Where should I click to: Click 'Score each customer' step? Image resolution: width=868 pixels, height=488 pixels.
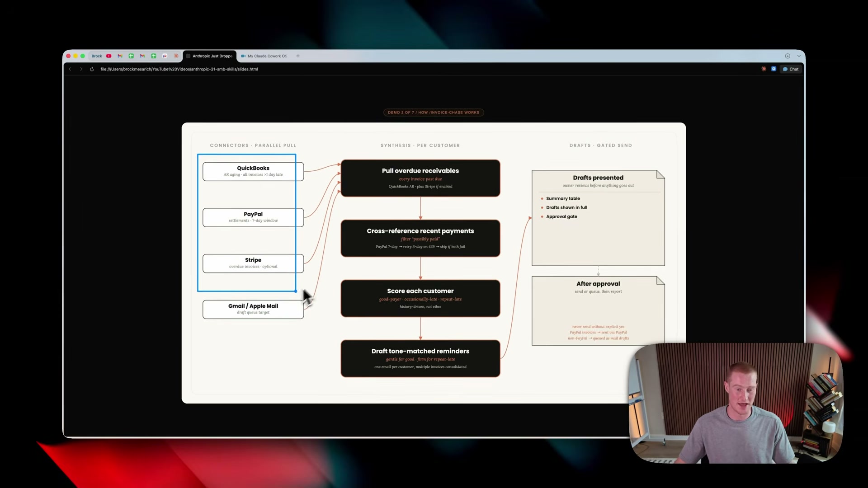click(420, 298)
